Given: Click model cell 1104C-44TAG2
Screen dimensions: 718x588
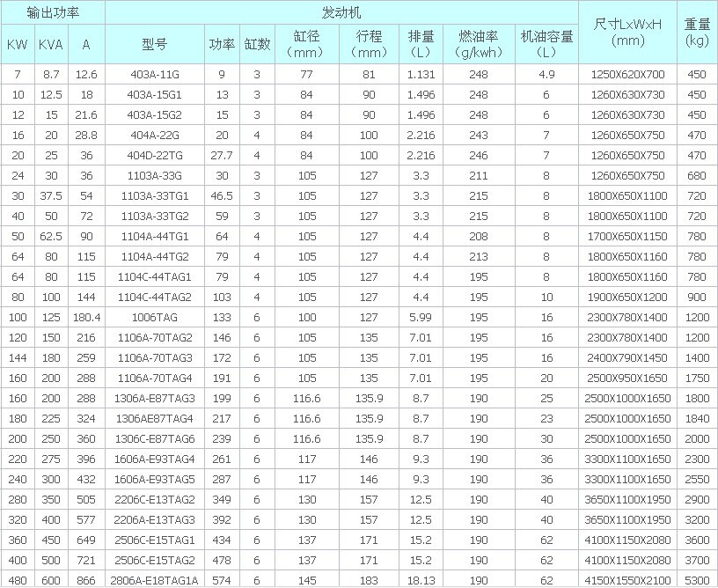Looking at the screenshot, I should (155, 297).
